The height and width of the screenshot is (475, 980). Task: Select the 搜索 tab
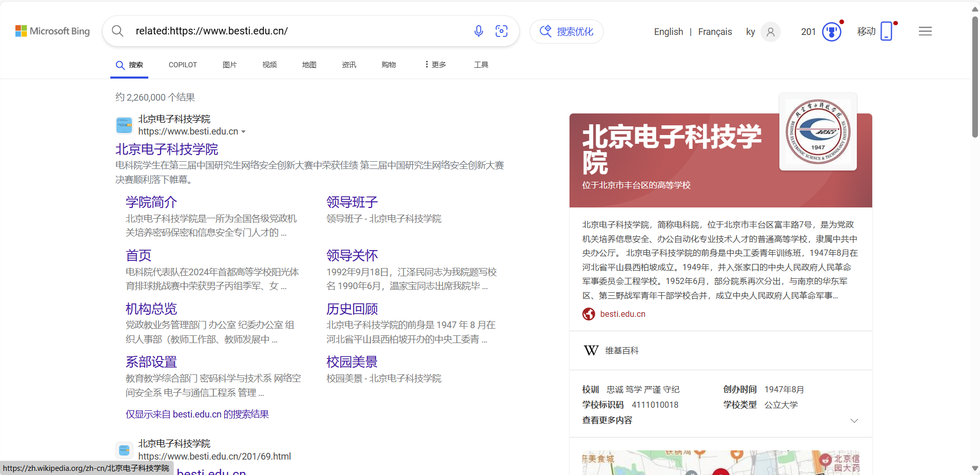point(129,65)
